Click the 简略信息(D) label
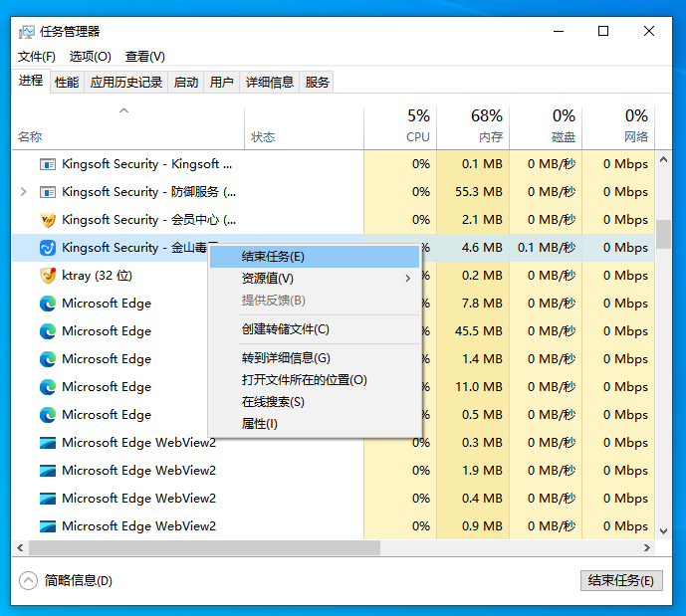This screenshot has height=616, width=686. [x=79, y=580]
